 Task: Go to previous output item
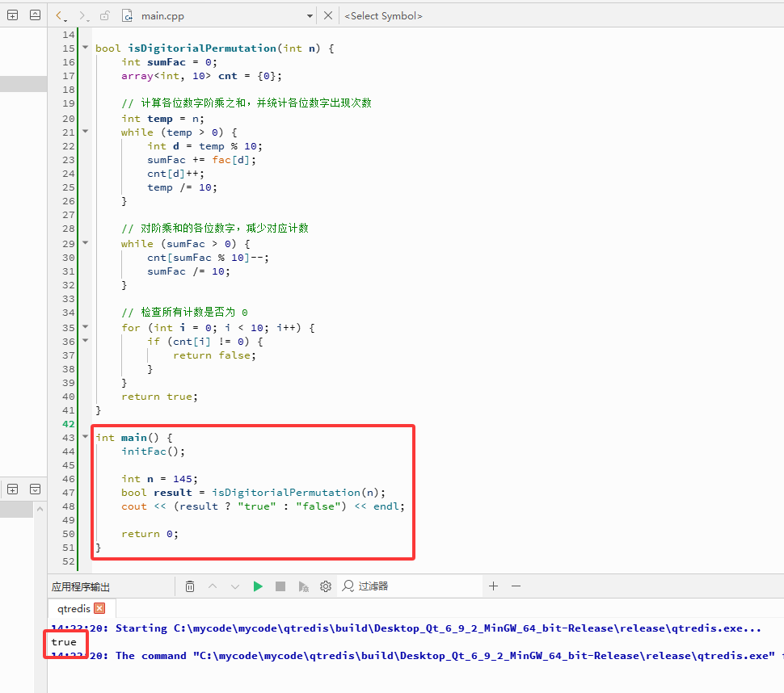pyautogui.click(x=213, y=586)
